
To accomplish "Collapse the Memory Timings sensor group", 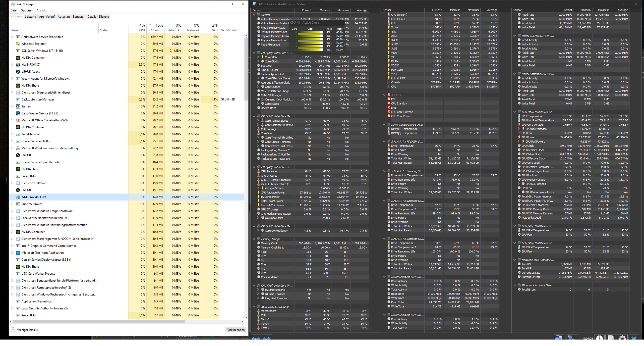I will click(x=254, y=239).
